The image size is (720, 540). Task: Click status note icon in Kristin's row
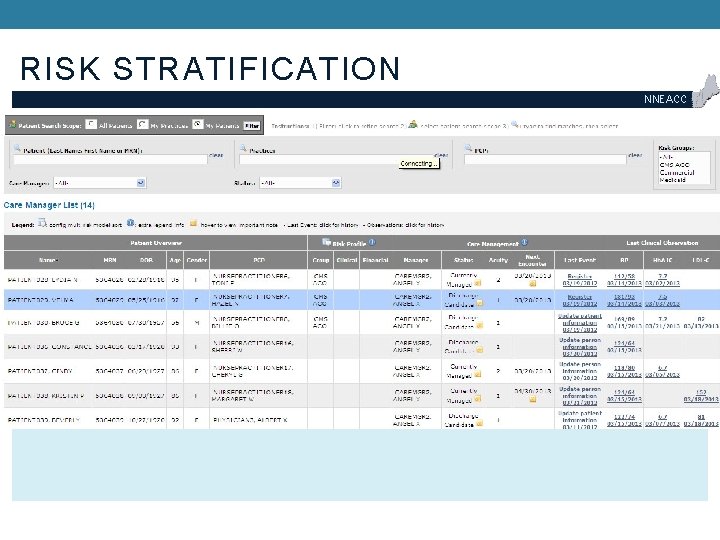tap(478, 399)
